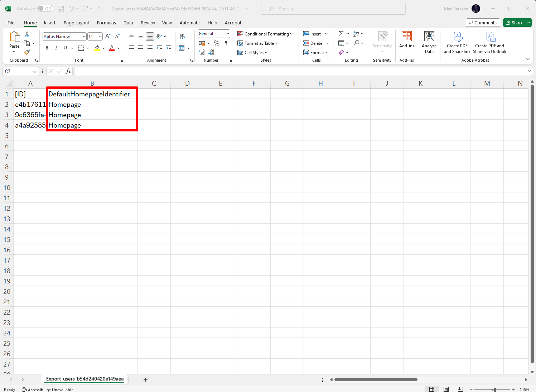Toggle the AutoSave switch
The height and width of the screenshot is (392, 536).
[x=45, y=9]
